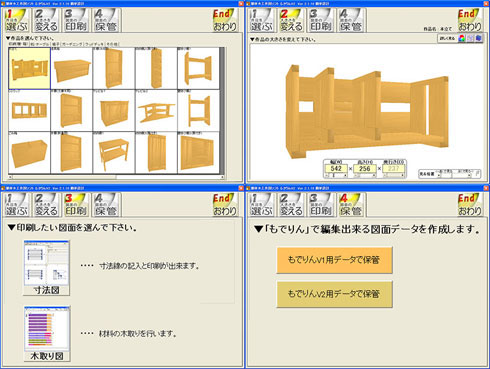Click '3 印刷' in the 3D resize window
490x369 pixels.
321,20
